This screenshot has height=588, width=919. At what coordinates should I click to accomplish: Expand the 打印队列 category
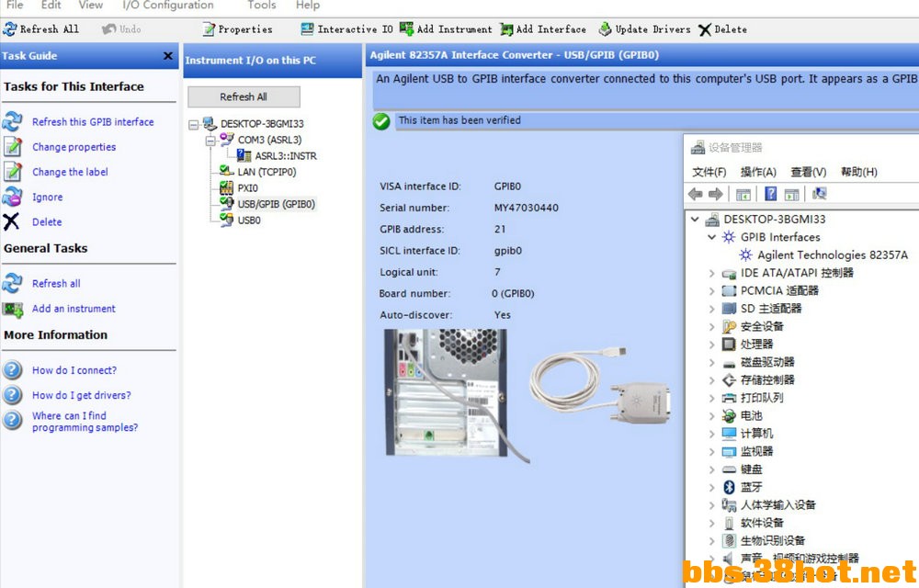[711, 398]
